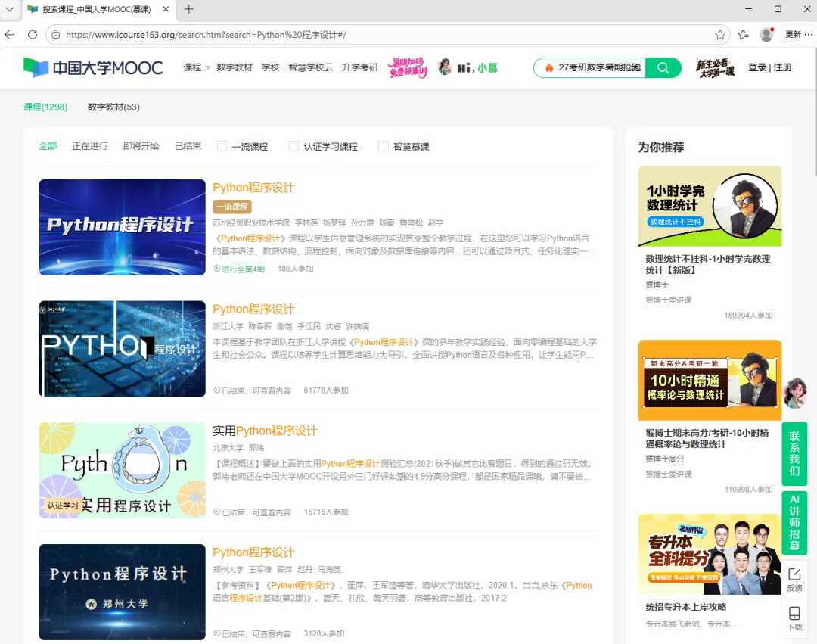The height and width of the screenshot is (644, 817).
Task: Open the tab list chevron
Action: (x=9, y=9)
